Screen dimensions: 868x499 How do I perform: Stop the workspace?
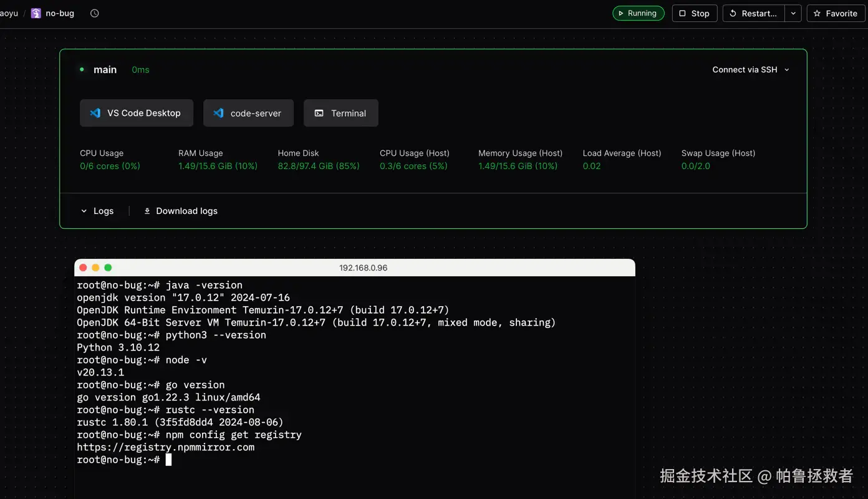(x=695, y=13)
